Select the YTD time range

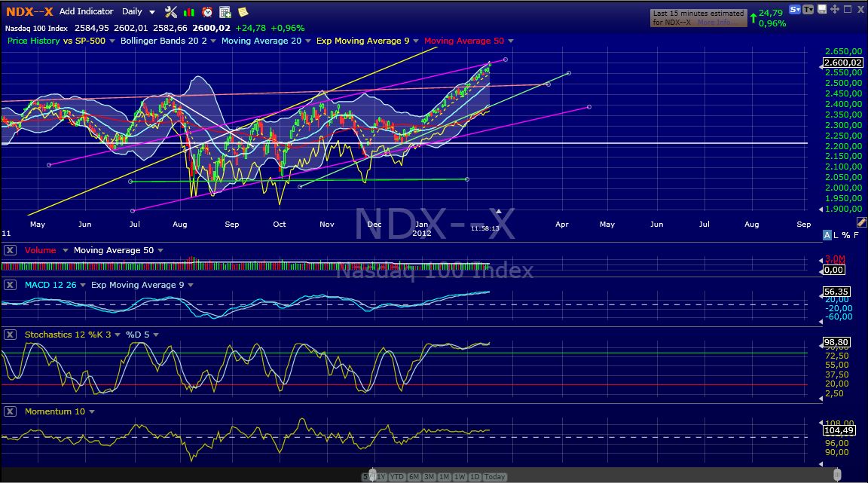tap(397, 477)
